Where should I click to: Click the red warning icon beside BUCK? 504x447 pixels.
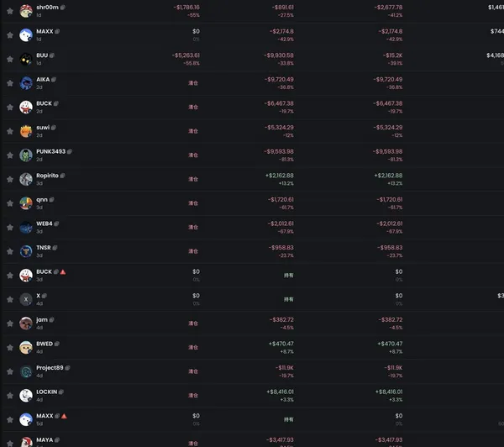[x=63, y=272]
